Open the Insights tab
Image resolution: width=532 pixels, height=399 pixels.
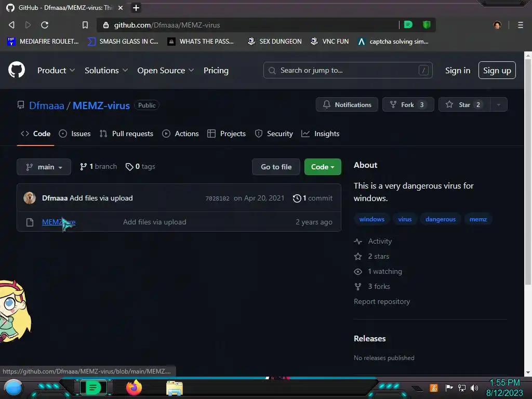[x=320, y=134]
